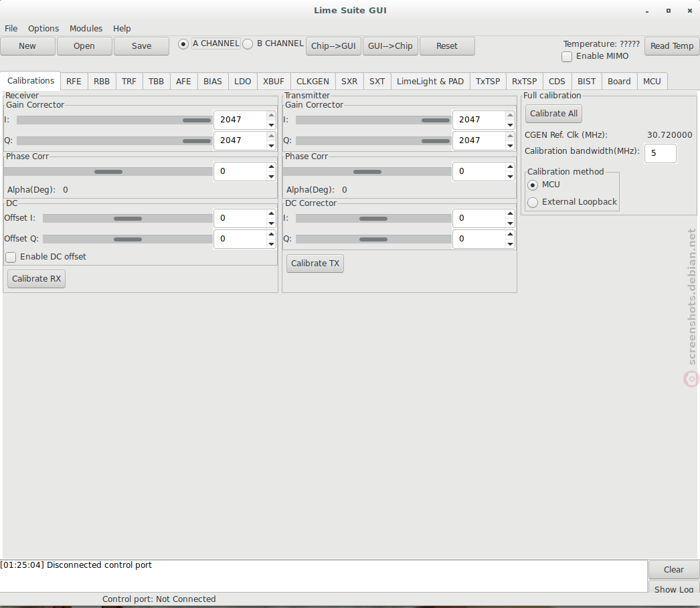Click the Show Log button
This screenshot has height=608, width=700.
pos(674,589)
